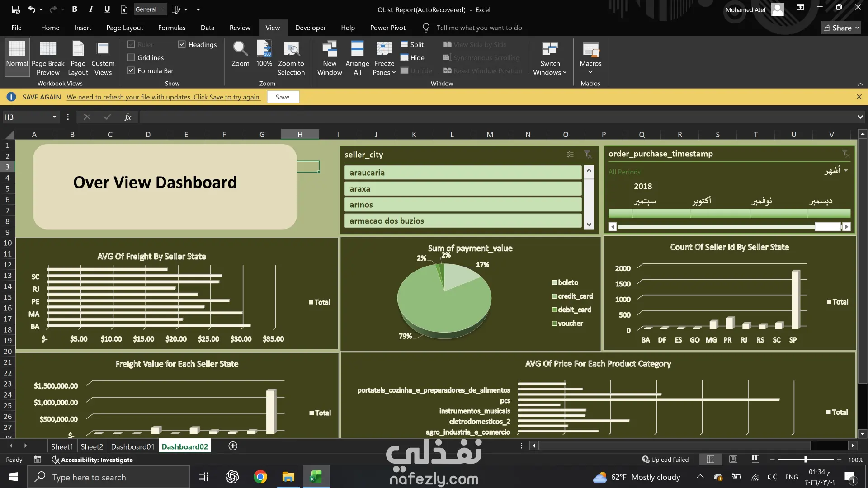Click the Insert Function fx icon
Viewport: 868px width, 488px height.
pos(128,117)
